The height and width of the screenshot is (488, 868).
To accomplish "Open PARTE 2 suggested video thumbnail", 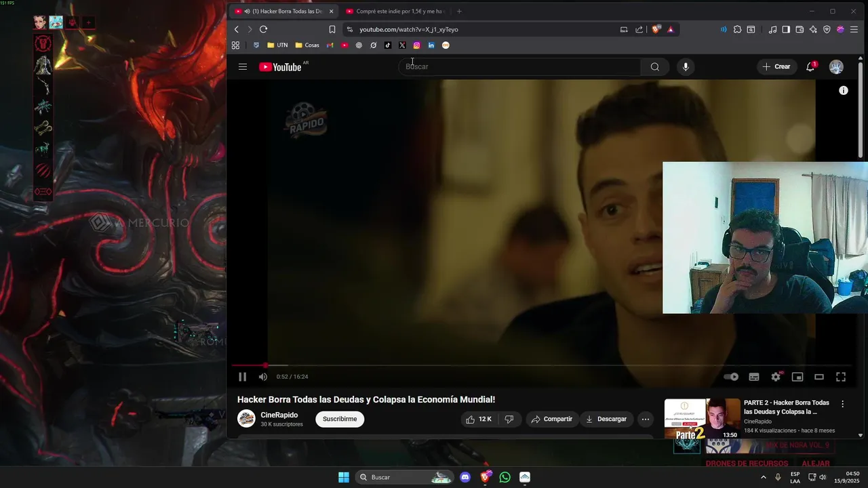I will pyautogui.click(x=702, y=419).
